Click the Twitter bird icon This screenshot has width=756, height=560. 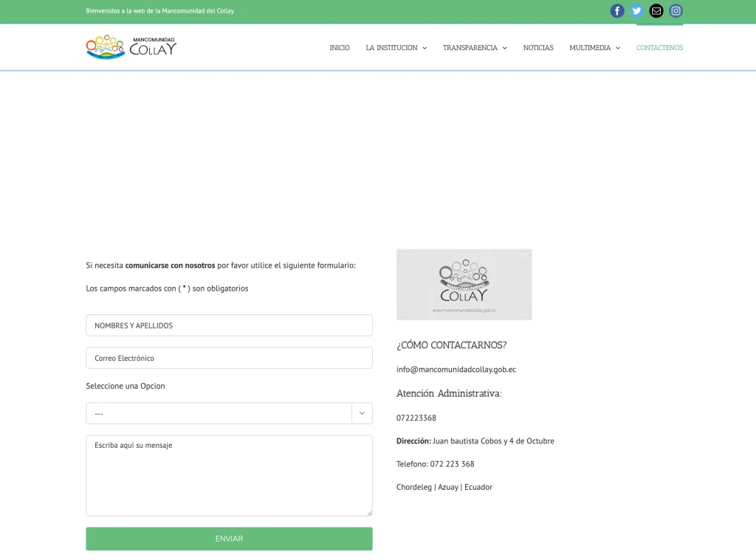click(x=636, y=11)
